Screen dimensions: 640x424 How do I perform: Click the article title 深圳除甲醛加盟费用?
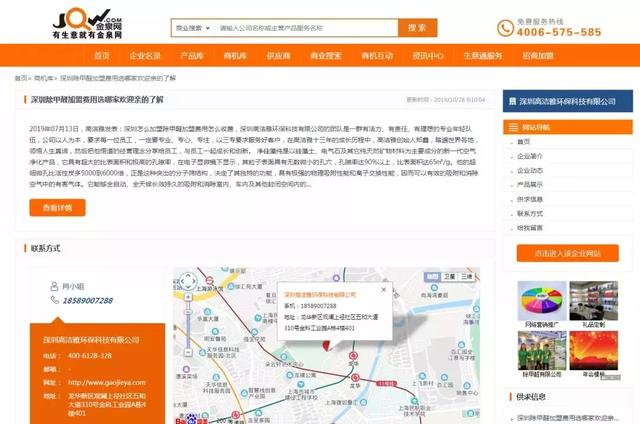(97, 100)
